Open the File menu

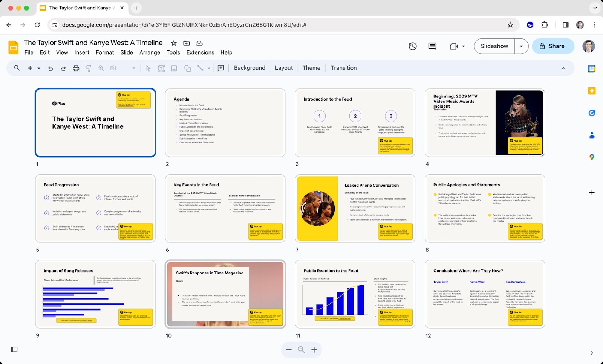point(29,52)
